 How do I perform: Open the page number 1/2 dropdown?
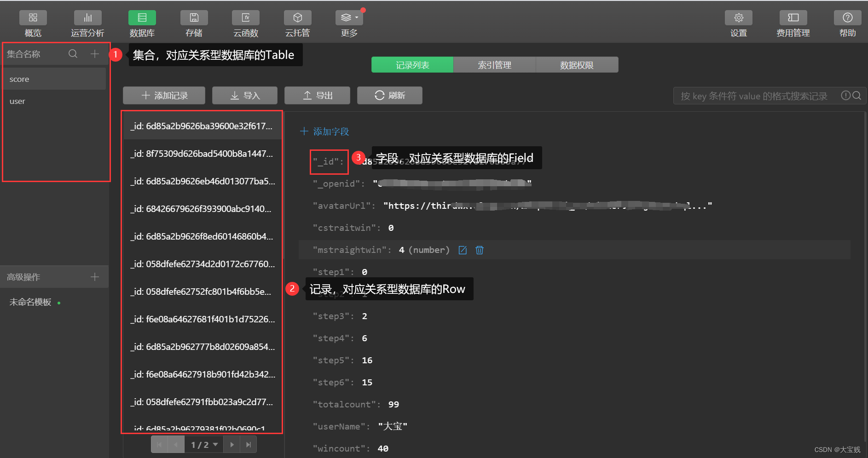pos(204,445)
